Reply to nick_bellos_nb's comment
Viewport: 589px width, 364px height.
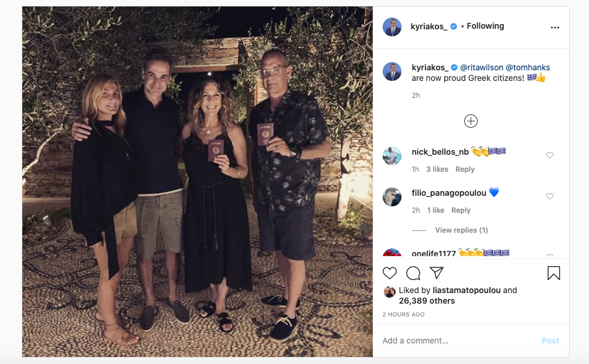click(465, 169)
